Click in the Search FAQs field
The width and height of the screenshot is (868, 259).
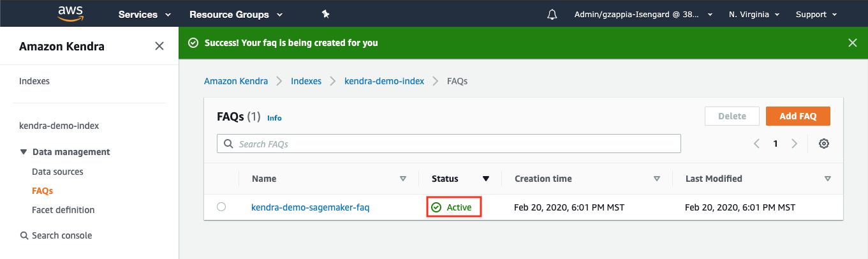(449, 144)
